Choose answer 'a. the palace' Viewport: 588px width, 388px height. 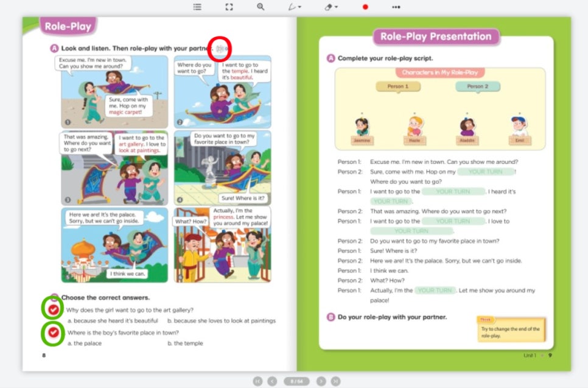pos(85,344)
